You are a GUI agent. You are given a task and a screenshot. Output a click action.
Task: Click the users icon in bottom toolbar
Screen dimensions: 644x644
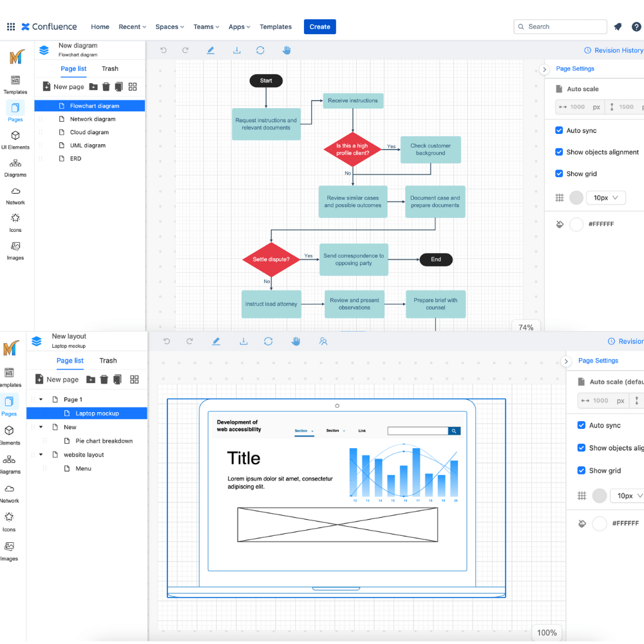(323, 341)
